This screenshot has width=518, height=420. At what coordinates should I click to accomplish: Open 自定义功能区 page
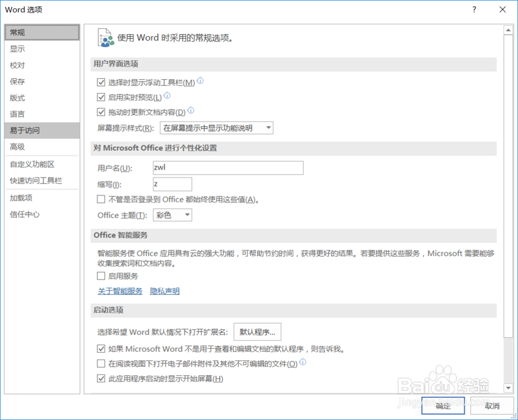click(x=42, y=164)
